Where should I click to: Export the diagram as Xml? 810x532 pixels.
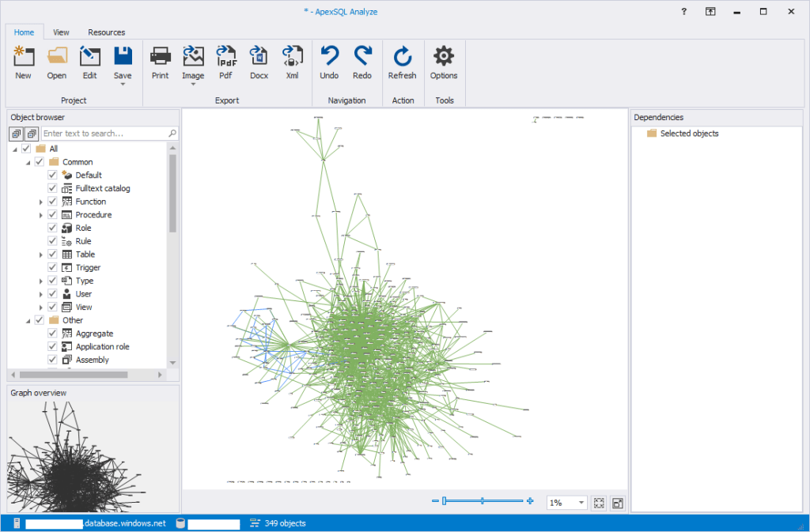point(292,57)
